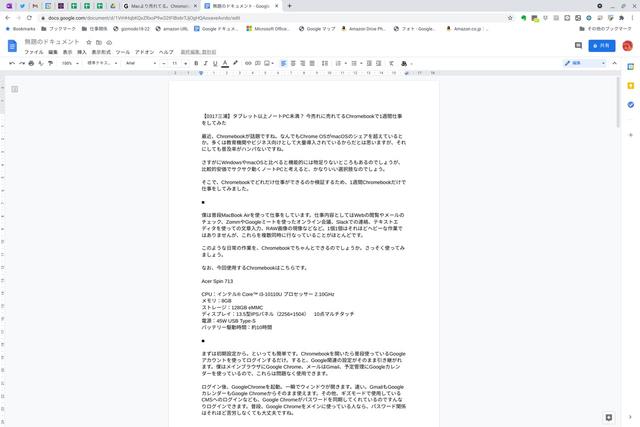Click the clear formatting icon
The image size is (640, 427).
click(391, 63)
